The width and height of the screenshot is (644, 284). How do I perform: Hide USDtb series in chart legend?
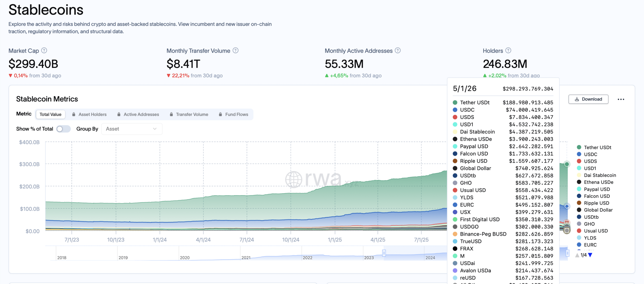click(588, 217)
